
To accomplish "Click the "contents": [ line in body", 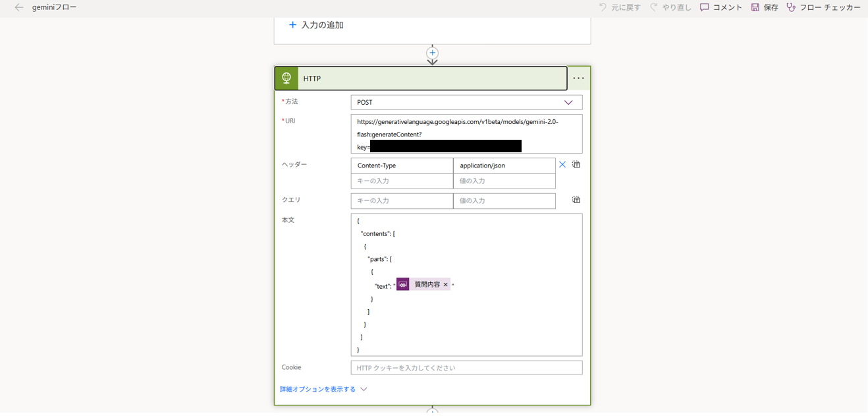I will [x=377, y=234].
